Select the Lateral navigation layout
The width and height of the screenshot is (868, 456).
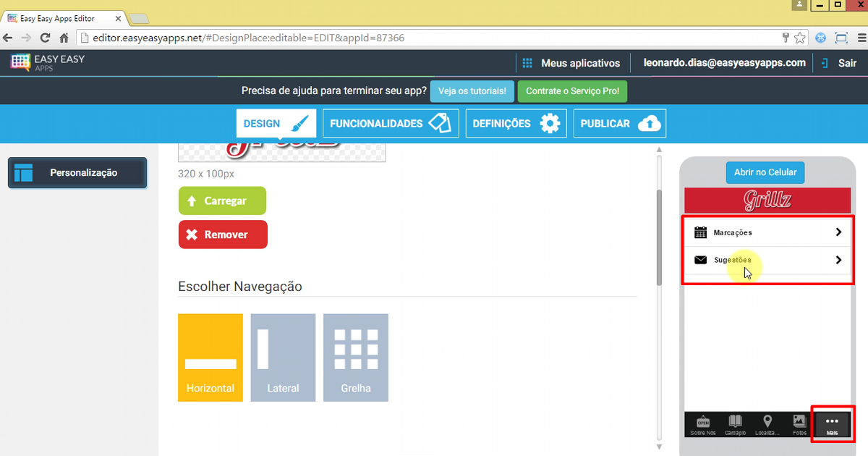click(x=283, y=358)
